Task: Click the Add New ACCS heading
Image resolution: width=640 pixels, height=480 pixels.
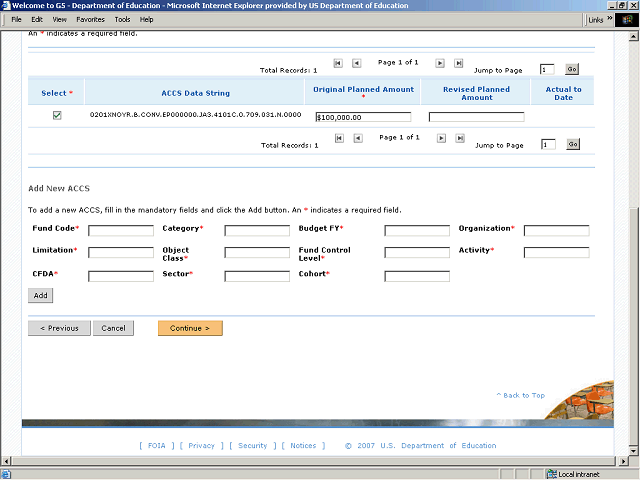Action: (x=59, y=188)
